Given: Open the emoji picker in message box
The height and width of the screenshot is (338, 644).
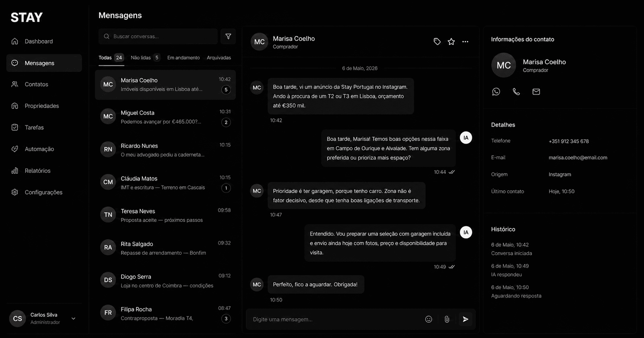Looking at the screenshot, I should click(x=429, y=319).
